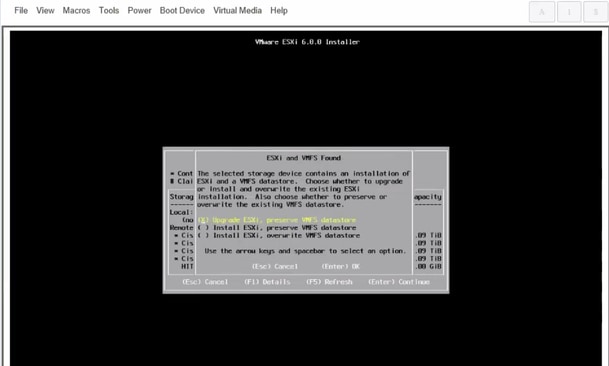
Task: Click (F5) Refresh in the footer
Action: (329, 282)
